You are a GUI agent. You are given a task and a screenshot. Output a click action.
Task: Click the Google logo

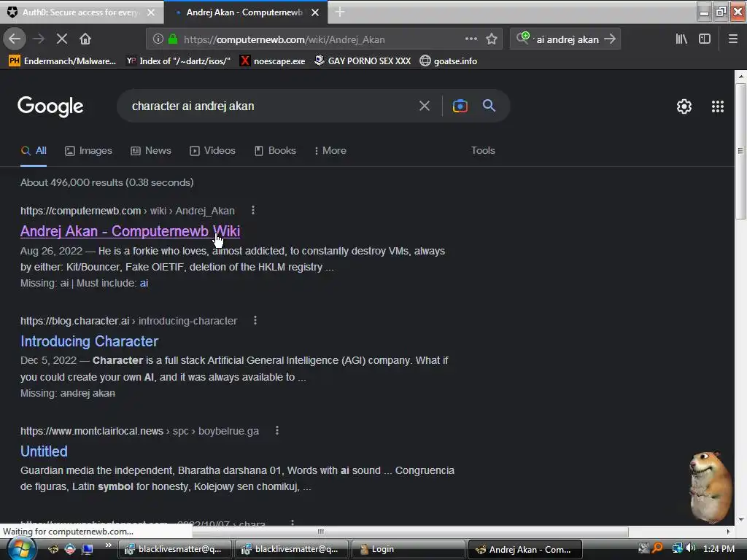point(50,106)
